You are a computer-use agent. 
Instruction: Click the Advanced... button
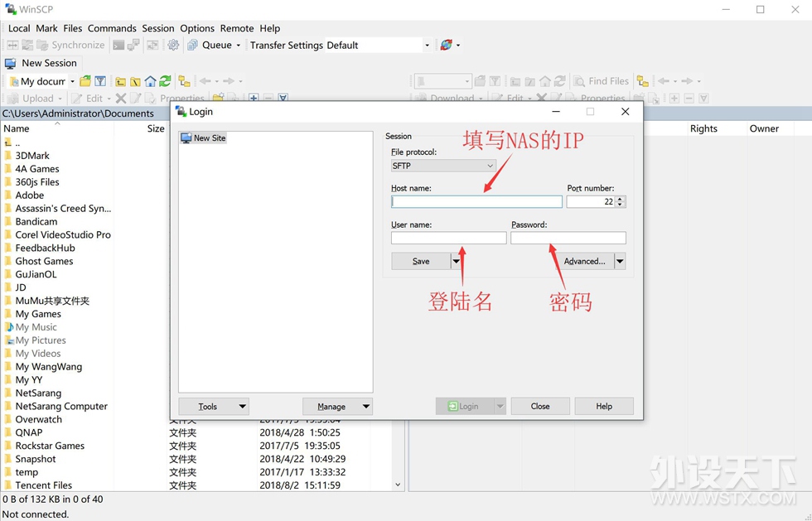point(583,262)
